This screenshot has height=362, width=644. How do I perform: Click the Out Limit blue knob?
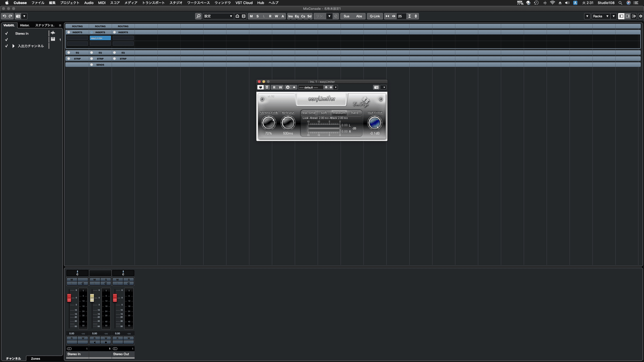375,123
